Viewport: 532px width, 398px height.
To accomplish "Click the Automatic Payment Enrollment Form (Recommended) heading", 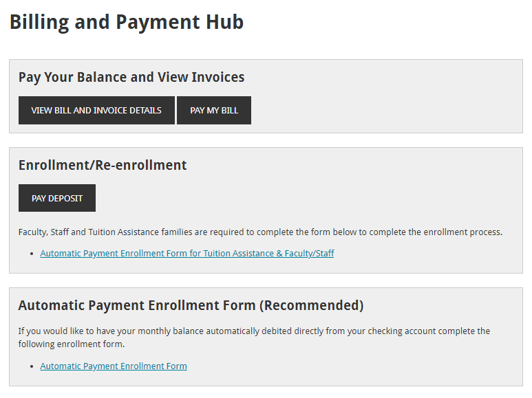I will [191, 305].
